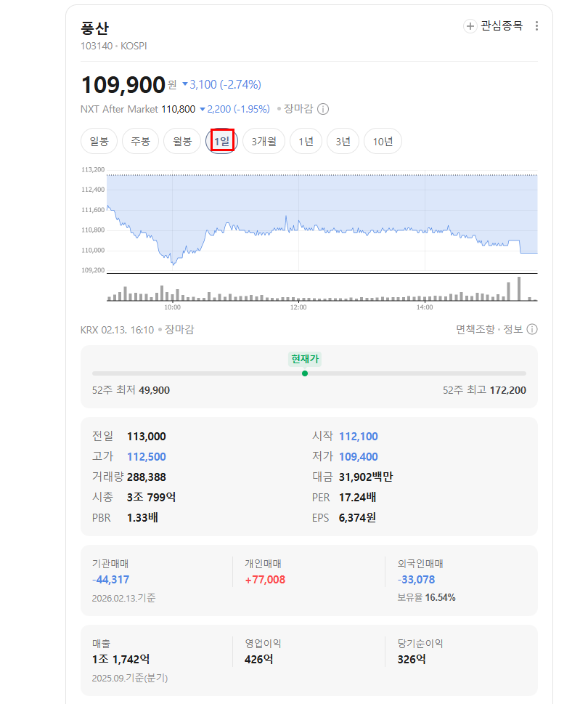Click the NXT After Market price 110,800
The width and height of the screenshot is (588, 704).
[178, 109]
